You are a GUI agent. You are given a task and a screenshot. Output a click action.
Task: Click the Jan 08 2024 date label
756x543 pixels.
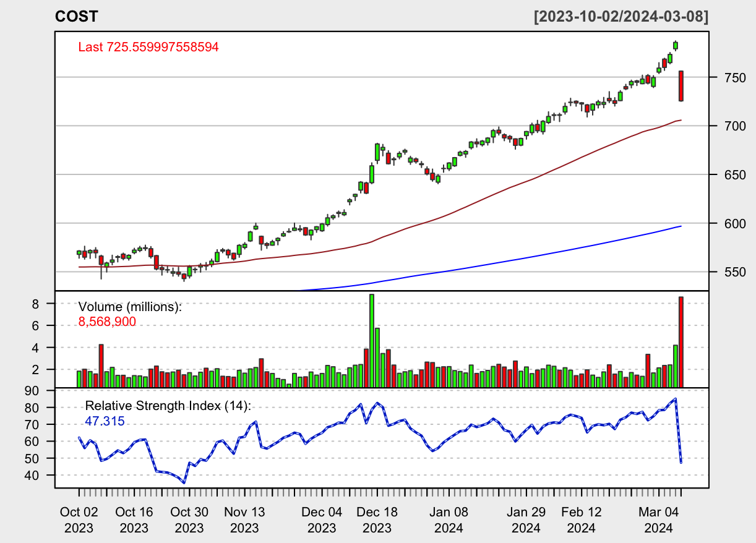click(449, 520)
